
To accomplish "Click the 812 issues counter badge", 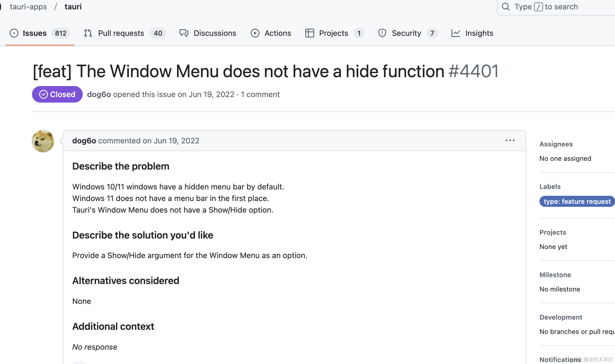I will pyautogui.click(x=61, y=33).
